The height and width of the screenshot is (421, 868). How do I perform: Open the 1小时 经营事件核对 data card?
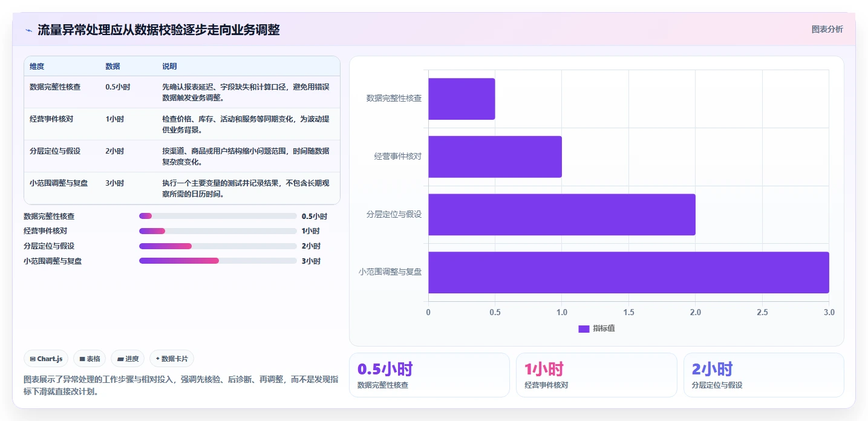click(x=596, y=375)
